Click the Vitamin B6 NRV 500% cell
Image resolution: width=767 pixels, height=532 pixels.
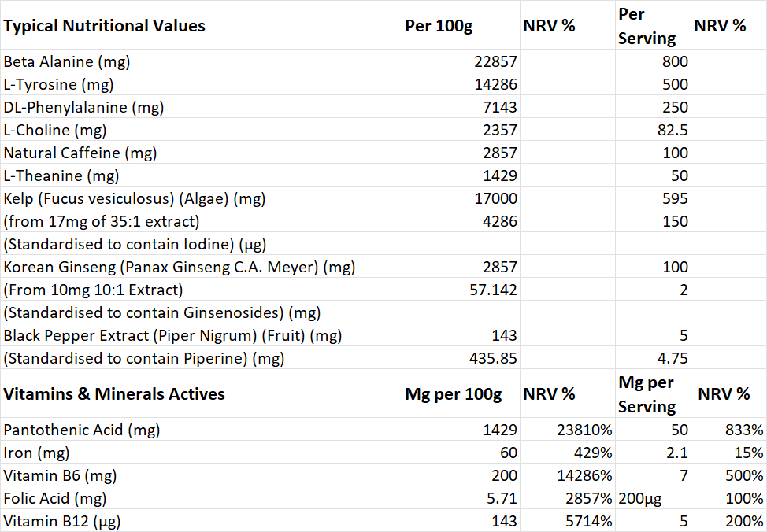pyautogui.click(x=729, y=475)
